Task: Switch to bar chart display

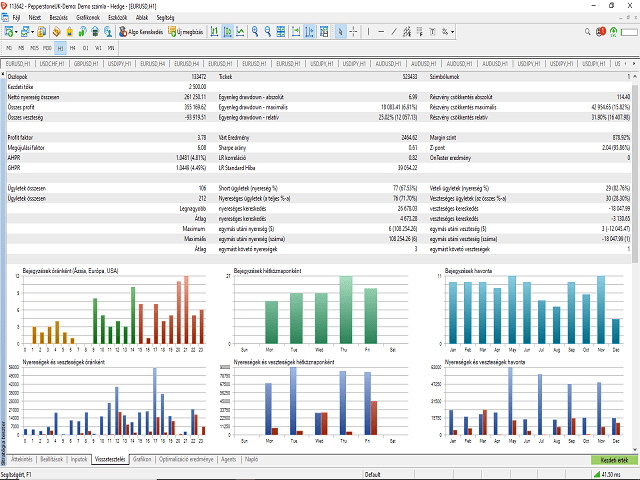Action: pyautogui.click(x=213, y=32)
